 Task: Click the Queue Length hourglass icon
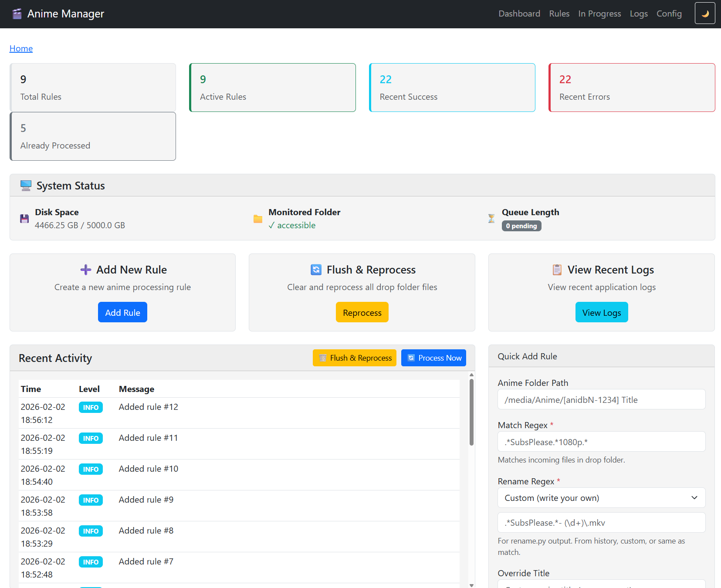[x=491, y=219]
